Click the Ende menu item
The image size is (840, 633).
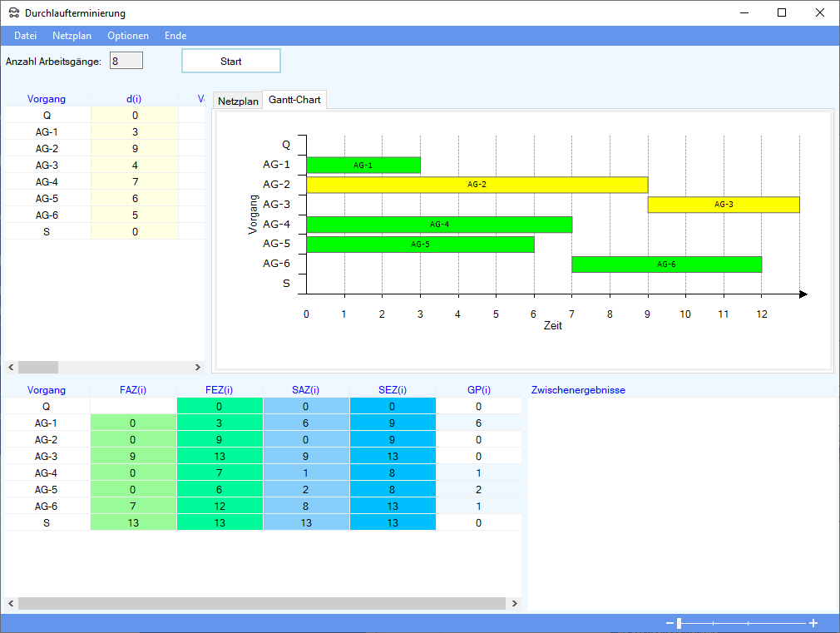pyautogui.click(x=175, y=36)
